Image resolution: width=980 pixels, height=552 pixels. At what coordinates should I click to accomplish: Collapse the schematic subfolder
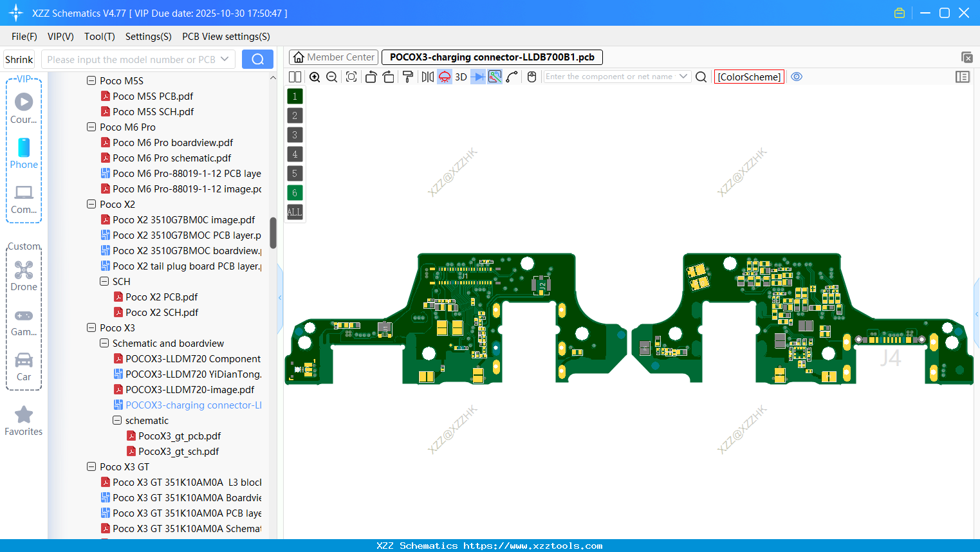click(x=117, y=421)
